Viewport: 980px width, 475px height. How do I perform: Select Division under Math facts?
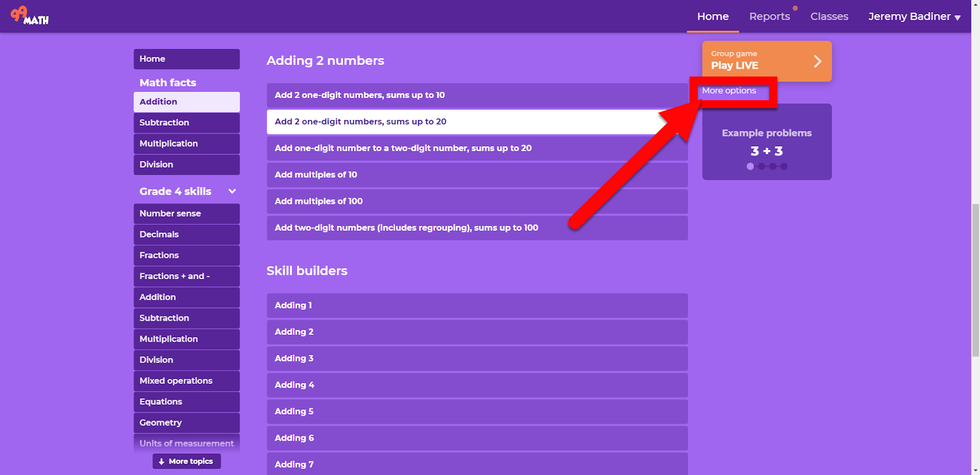187,165
